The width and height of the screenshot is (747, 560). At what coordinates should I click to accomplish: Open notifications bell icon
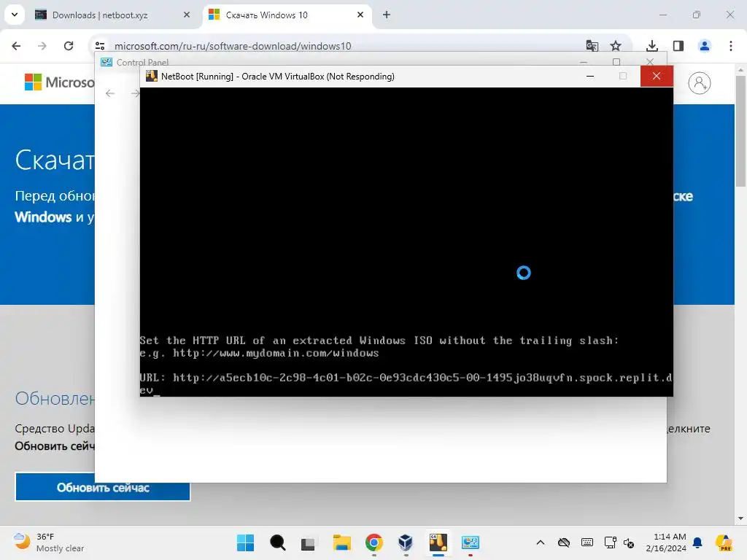pyautogui.click(x=697, y=542)
